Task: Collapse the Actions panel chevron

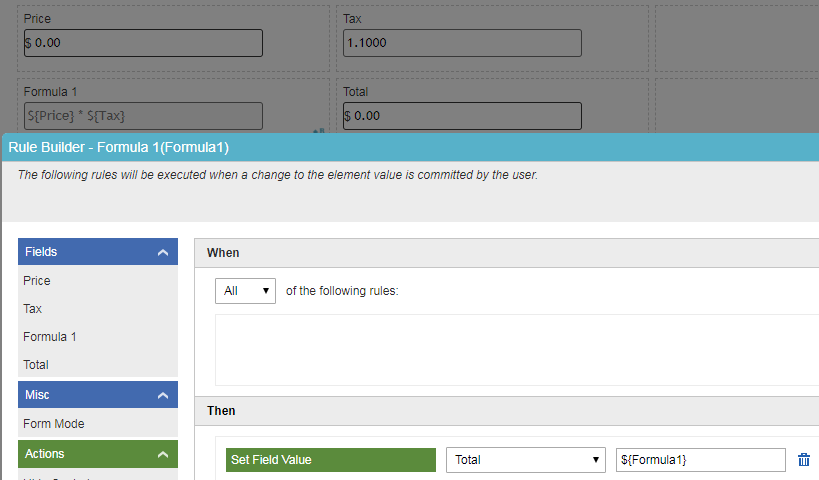Action: click(163, 455)
